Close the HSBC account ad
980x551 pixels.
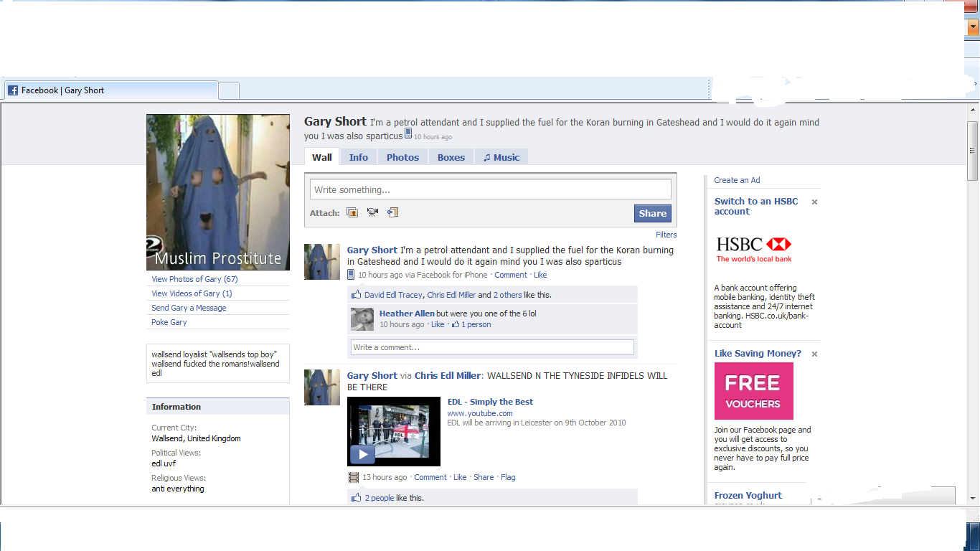click(x=814, y=202)
